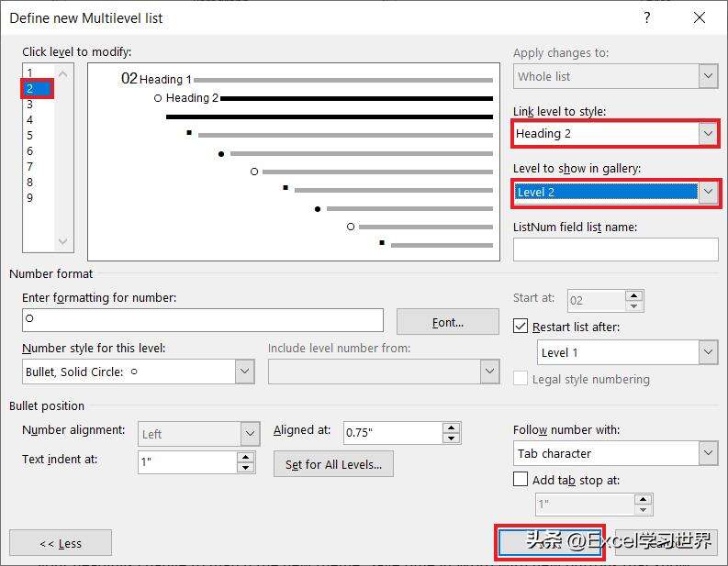Toggle Legal style numbering checkbox
This screenshot has height=566, width=728.
pos(521,379)
